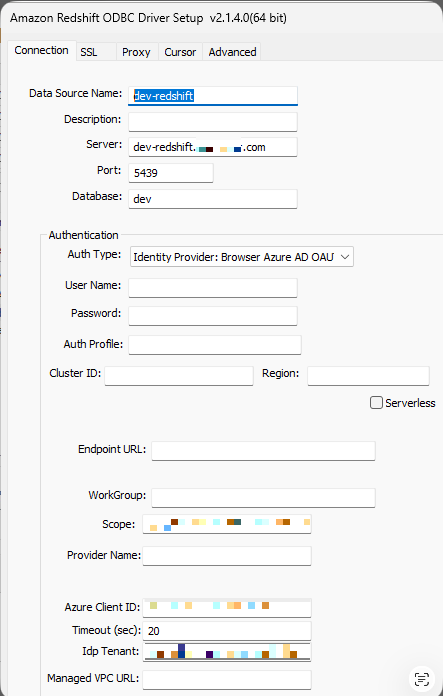The height and width of the screenshot is (696, 445).
Task: Click the Timeout (sec) field
Action: point(227,631)
